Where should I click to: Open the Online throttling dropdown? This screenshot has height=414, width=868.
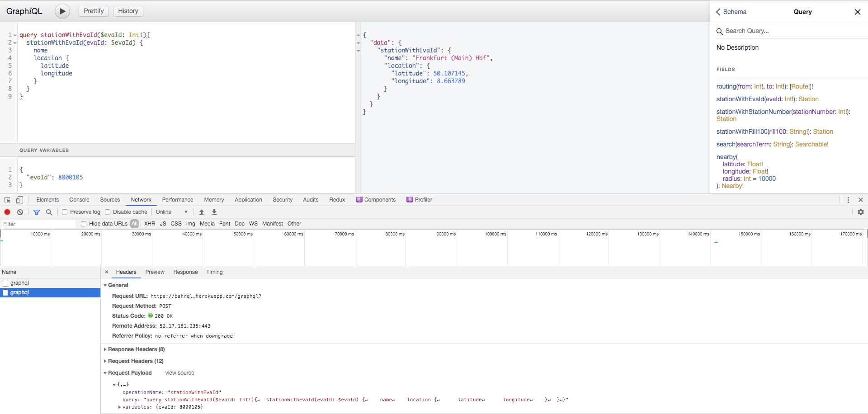tap(171, 212)
